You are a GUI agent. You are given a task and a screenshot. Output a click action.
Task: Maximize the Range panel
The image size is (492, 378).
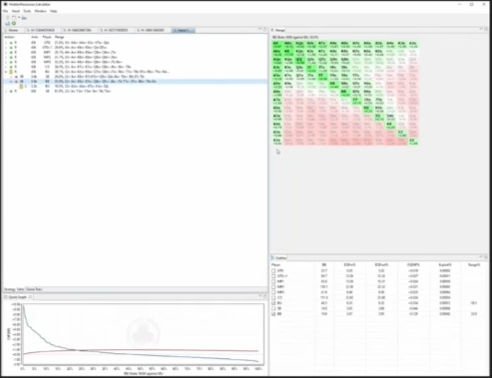486,29
